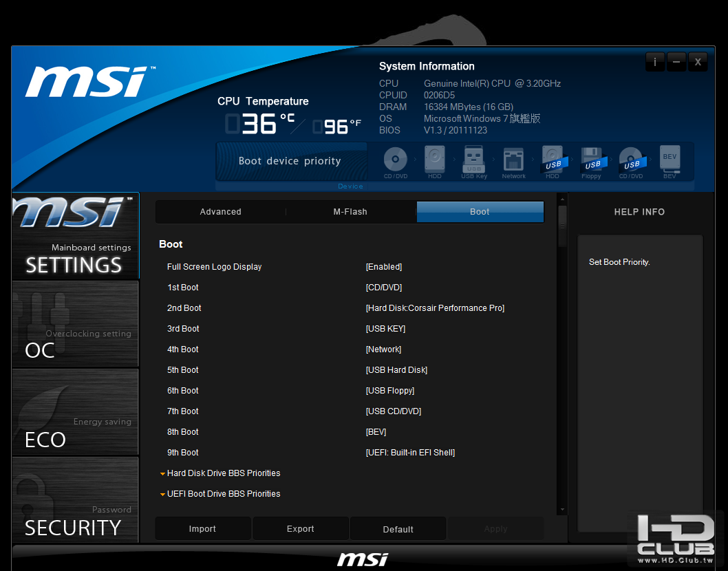The height and width of the screenshot is (571, 728).
Task: Open the OC overclocking panel
Action: pos(76,323)
